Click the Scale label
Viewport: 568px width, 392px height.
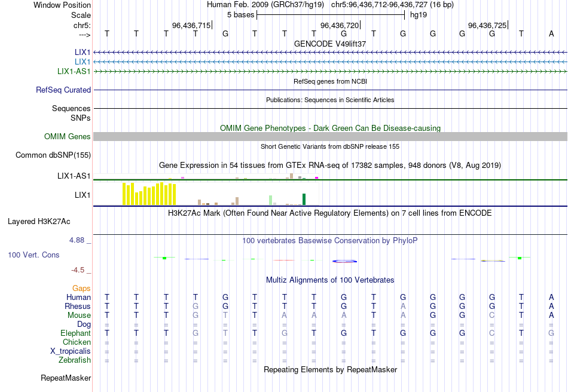(81, 15)
